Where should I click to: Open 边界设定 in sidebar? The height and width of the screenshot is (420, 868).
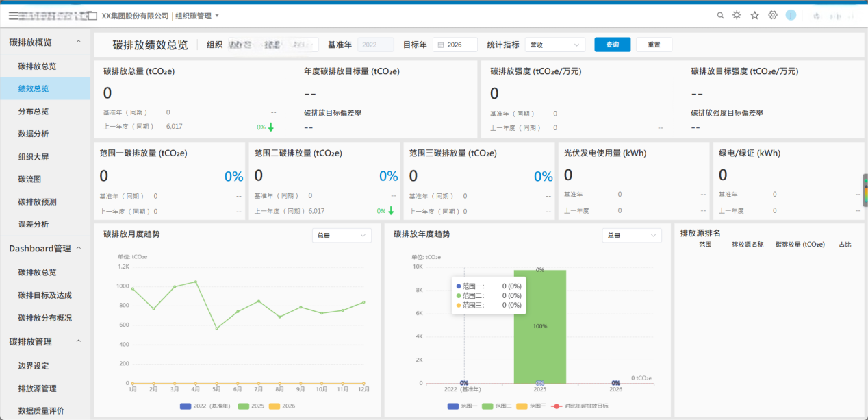45,366
